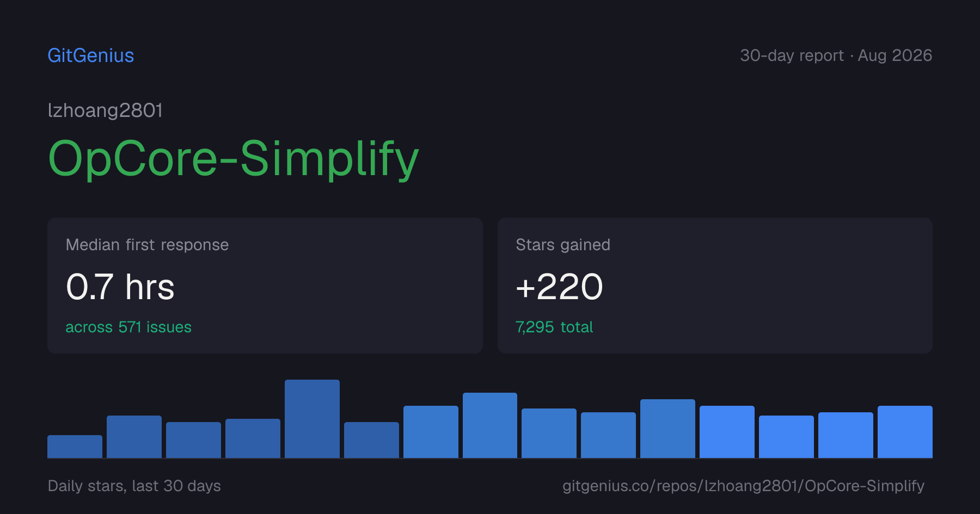Select the last bar of the stars chart
This screenshot has width=980, height=514.
905,432
